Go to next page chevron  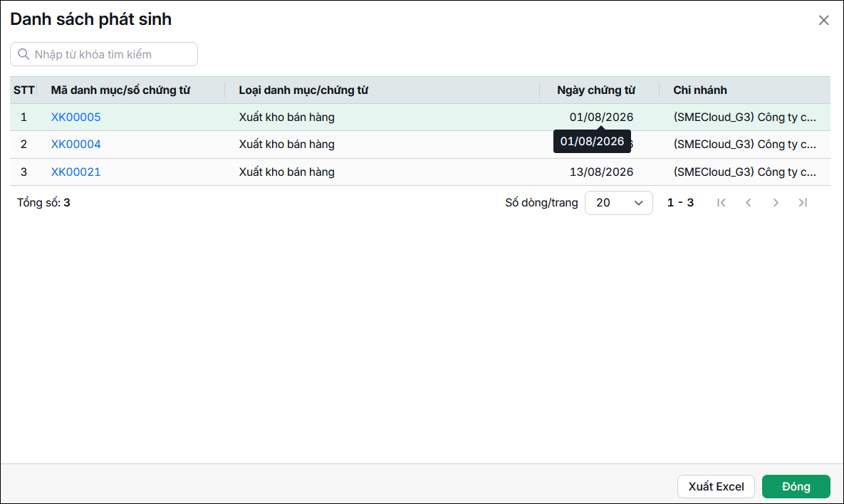(x=776, y=203)
